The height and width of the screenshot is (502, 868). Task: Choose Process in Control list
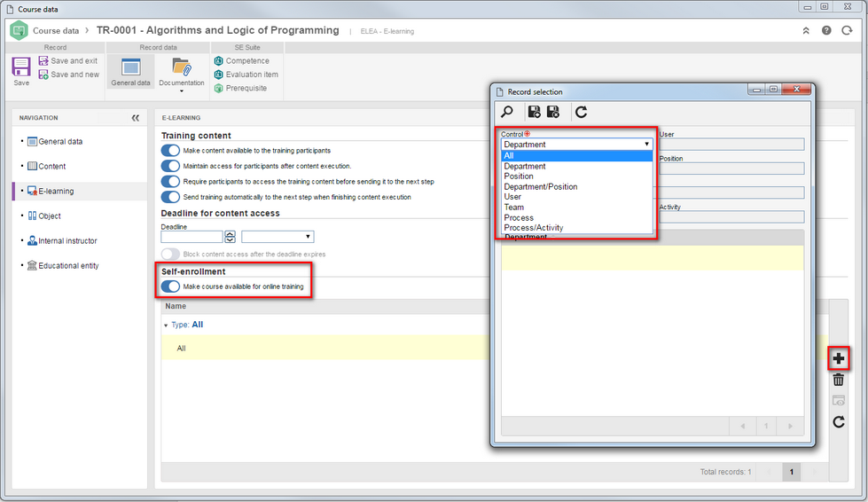point(577,217)
